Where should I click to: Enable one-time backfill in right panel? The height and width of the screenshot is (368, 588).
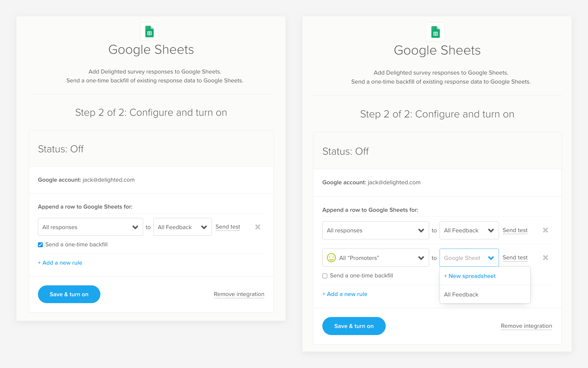pyautogui.click(x=325, y=276)
